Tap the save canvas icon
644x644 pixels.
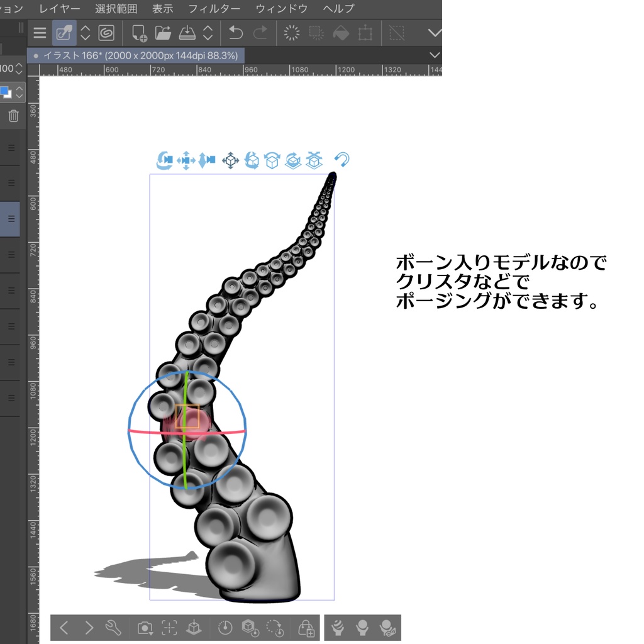[187, 33]
